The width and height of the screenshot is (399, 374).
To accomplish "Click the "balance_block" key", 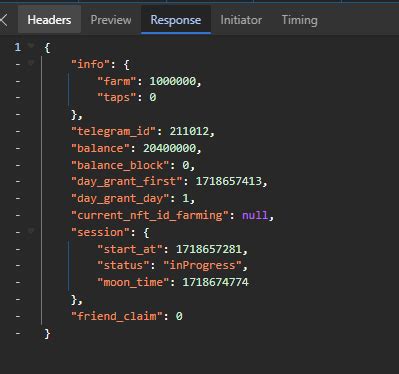I will (x=120, y=165).
